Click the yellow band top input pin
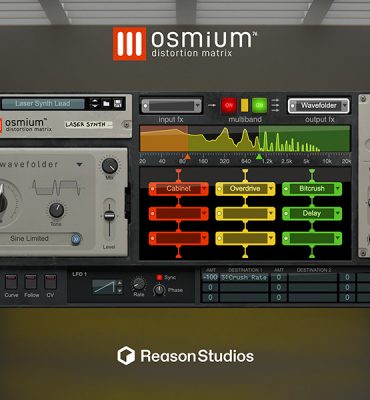The width and height of the screenshot is (370, 400). tap(245, 171)
